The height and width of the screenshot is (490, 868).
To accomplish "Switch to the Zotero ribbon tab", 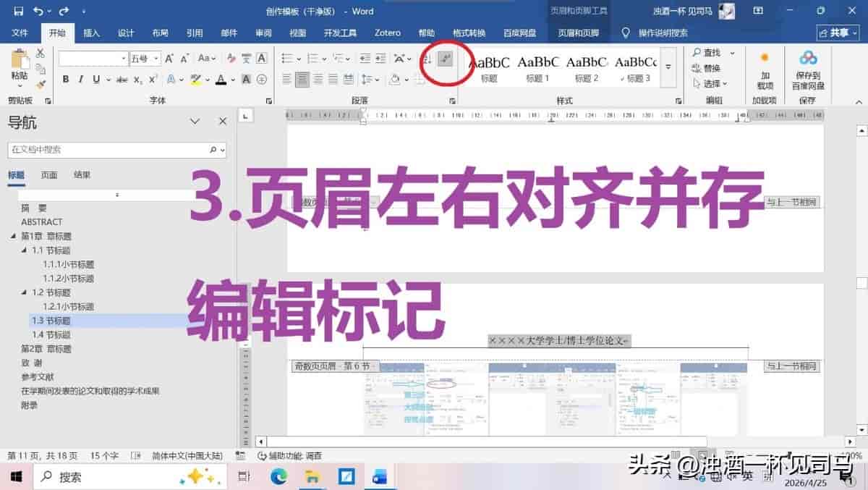I will (x=388, y=33).
